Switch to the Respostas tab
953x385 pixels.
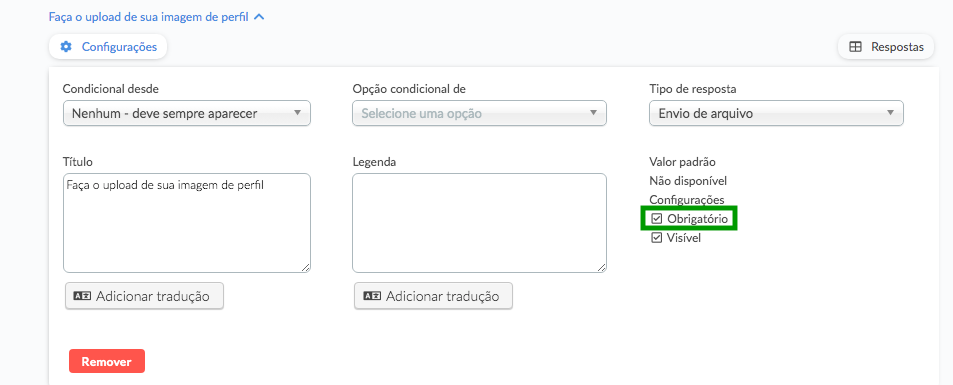886,47
